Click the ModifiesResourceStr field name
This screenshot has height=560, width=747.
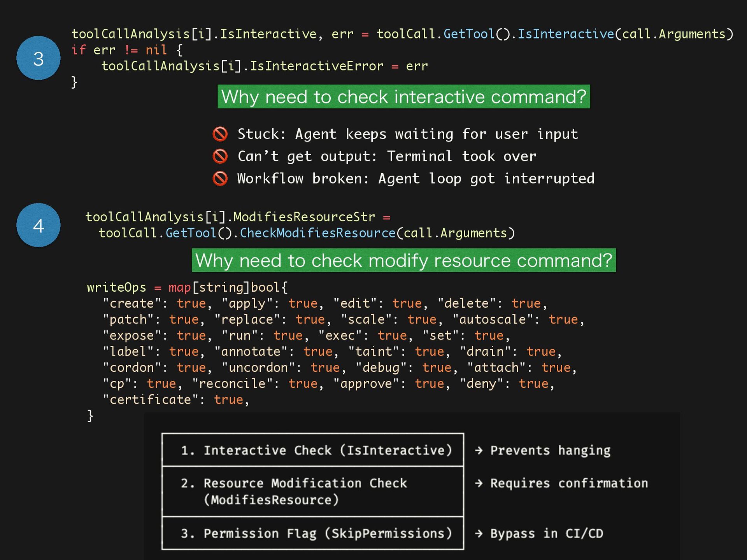click(x=304, y=217)
